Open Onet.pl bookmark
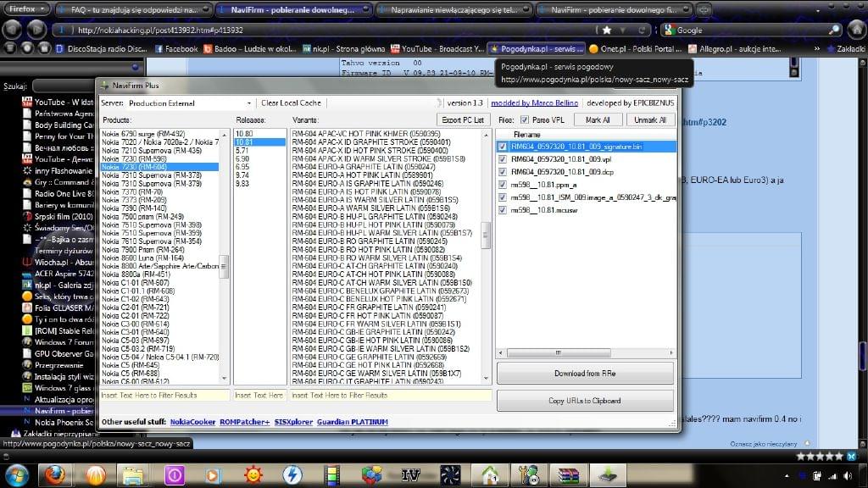Viewport: 868px width, 488px height. [635, 48]
